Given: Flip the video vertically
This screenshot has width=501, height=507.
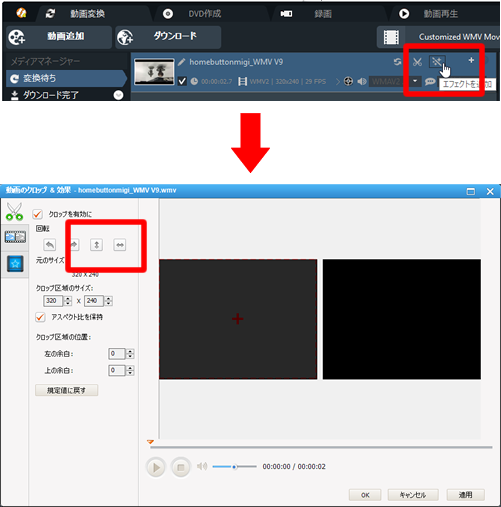Looking at the screenshot, I should [97, 245].
